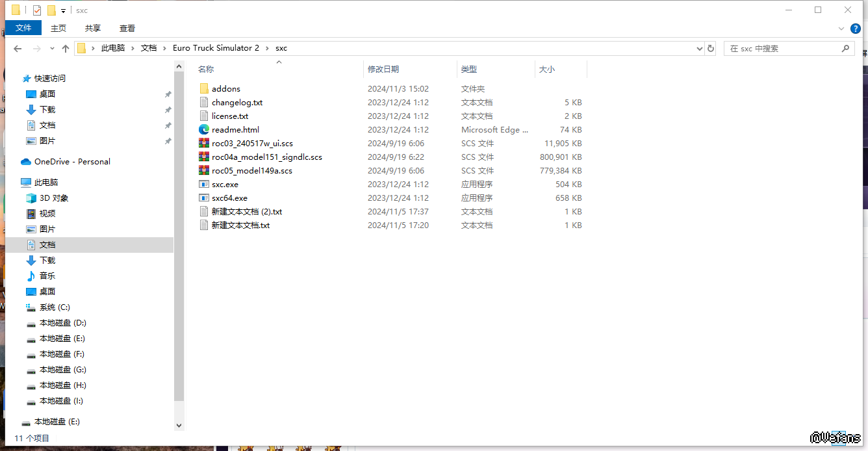
Task: Select the changelog.txt file icon
Action: (204, 102)
